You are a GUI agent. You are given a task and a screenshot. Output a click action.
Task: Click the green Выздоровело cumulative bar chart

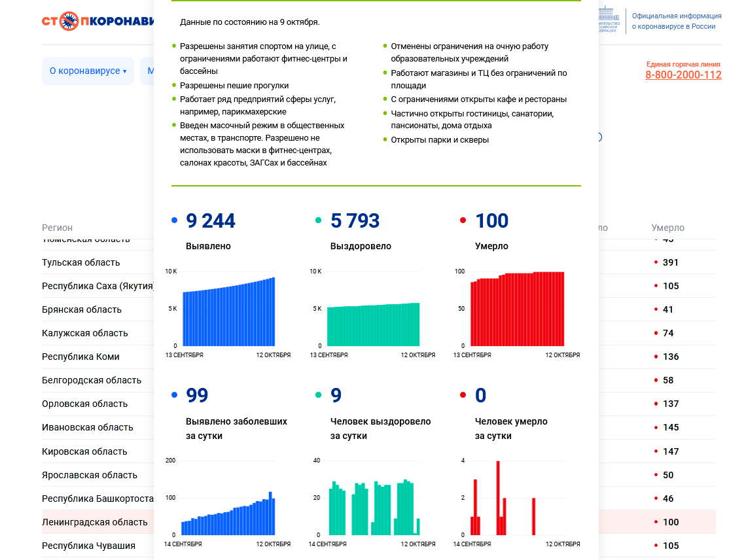coord(373,324)
